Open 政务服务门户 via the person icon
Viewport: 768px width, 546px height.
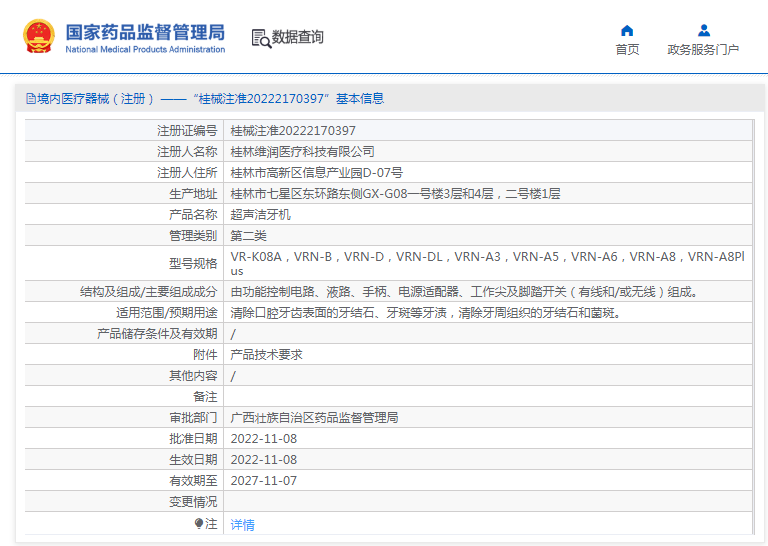click(704, 30)
